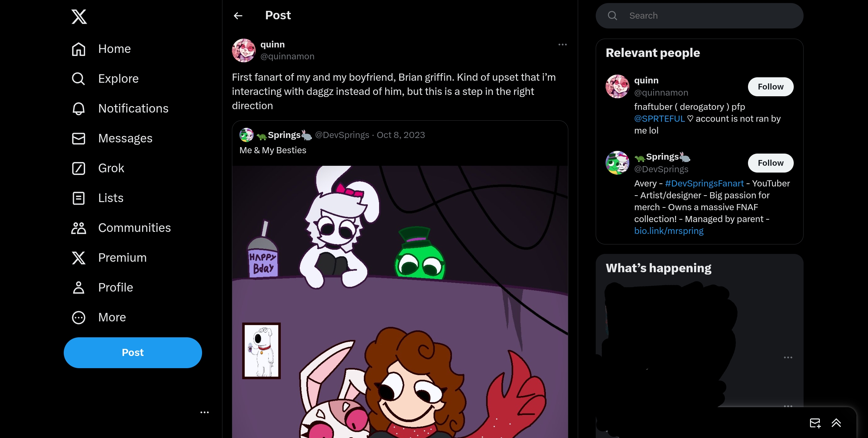Viewport: 868px width, 438px height.
Task: Open the Grok icon in sidebar
Action: [79, 168]
